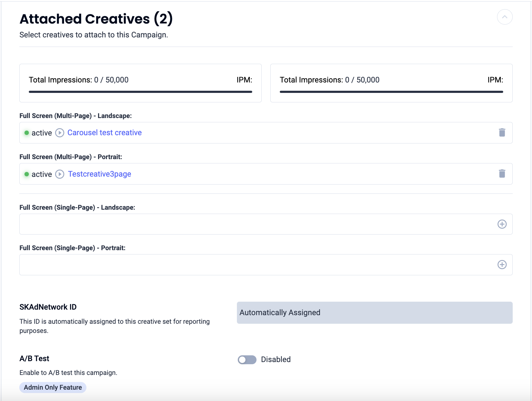This screenshot has width=532, height=401.
Task: Open the Carousel test creative link
Action: 104,132
